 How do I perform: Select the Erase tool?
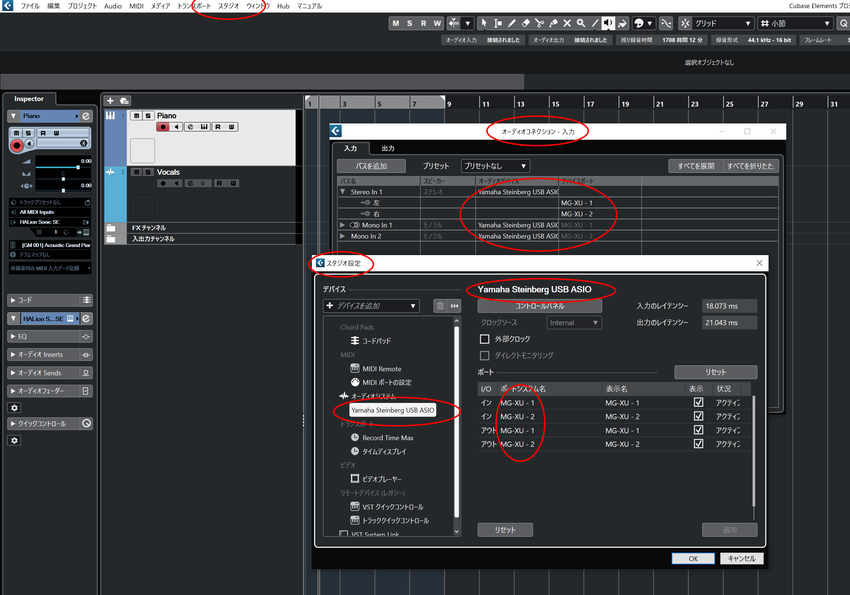[x=525, y=23]
